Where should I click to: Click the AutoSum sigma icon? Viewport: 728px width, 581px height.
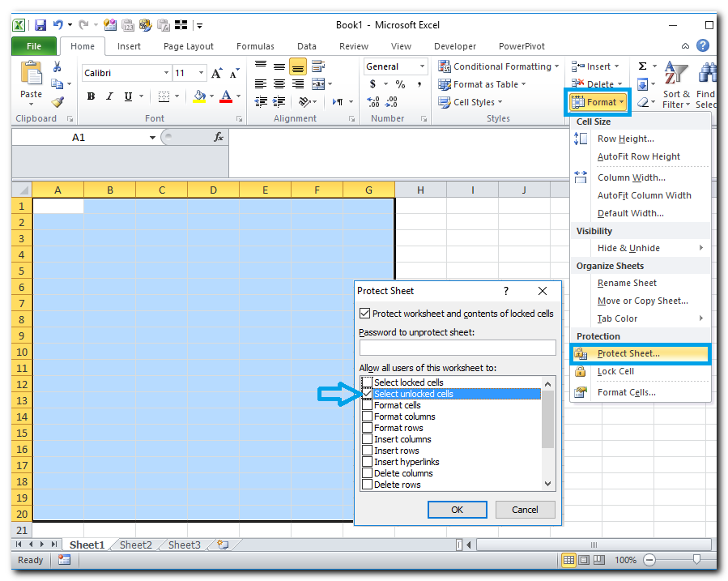point(643,66)
